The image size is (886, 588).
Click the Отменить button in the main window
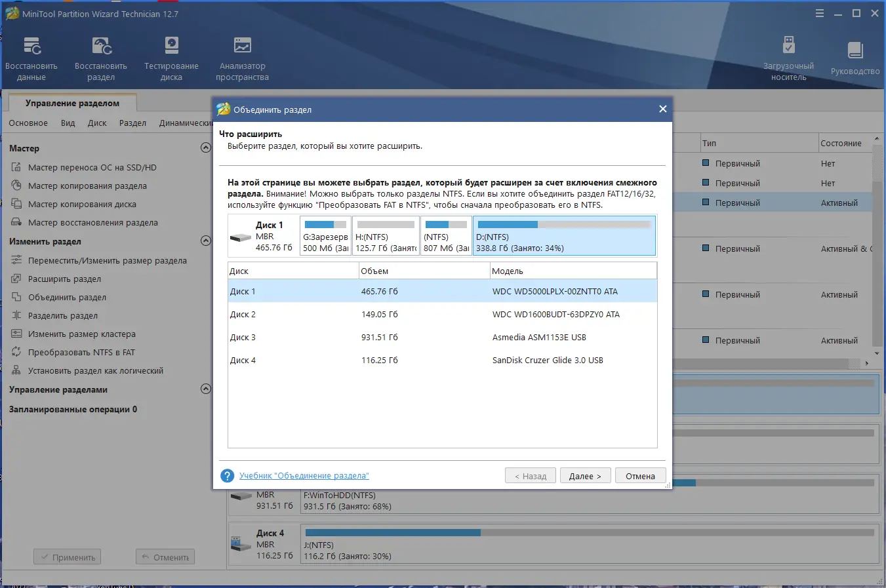(165, 557)
